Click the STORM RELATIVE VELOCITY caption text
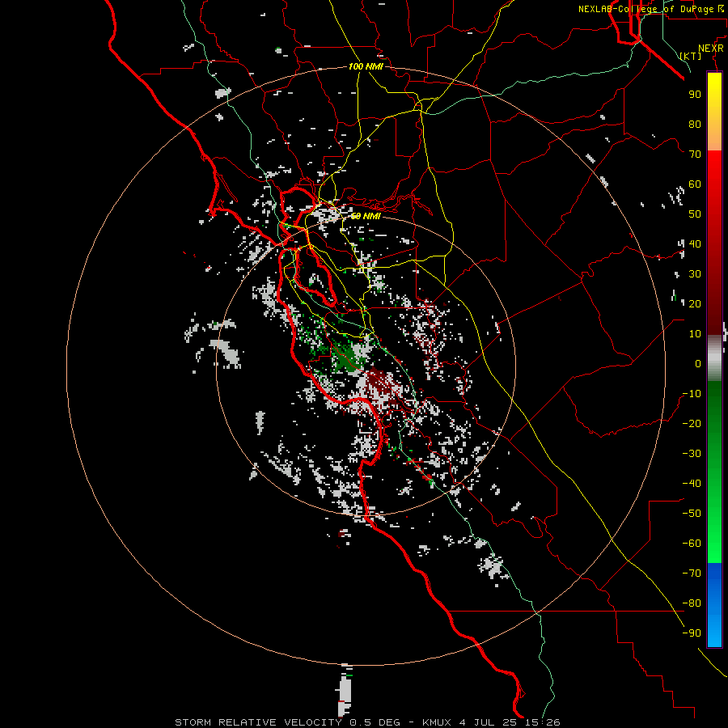Viewport: 728px width, 728px height. point(258,722)
